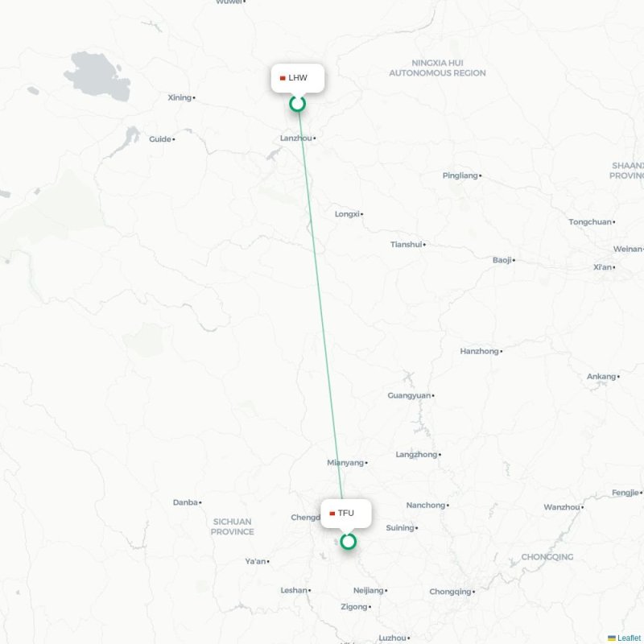Click the TFU airport circle marker
This screenshot has height=644, width=644.
pos(348,542)
